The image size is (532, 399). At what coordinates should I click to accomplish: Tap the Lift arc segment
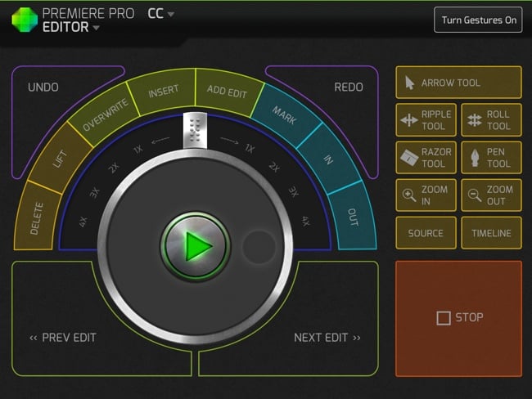[60, 159]
